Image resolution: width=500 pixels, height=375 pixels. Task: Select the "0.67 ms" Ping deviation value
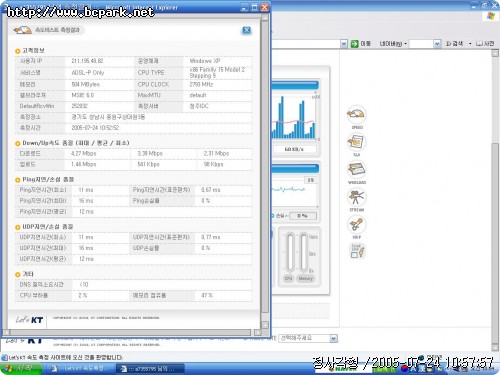(x=211, y=190)
